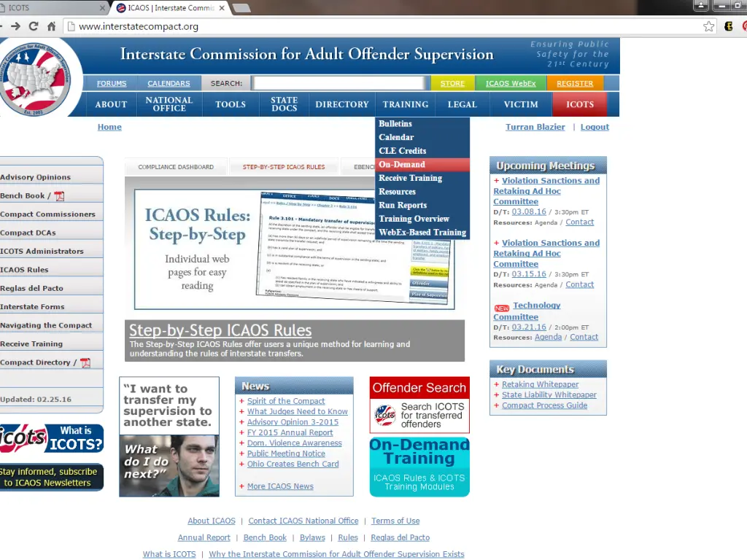Go to Home breadcrumb link
Screen dimensions: 747x560
point(109,127)
